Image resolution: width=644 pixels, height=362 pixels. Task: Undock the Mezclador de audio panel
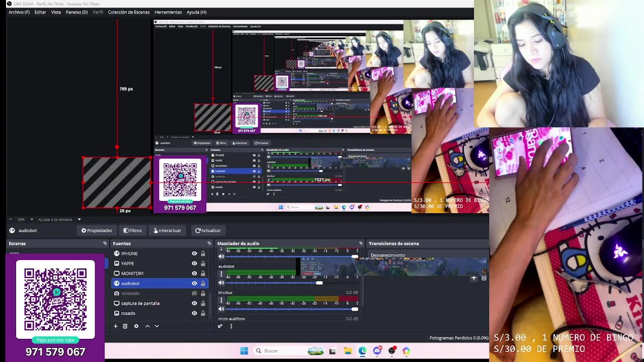point(360,243)
